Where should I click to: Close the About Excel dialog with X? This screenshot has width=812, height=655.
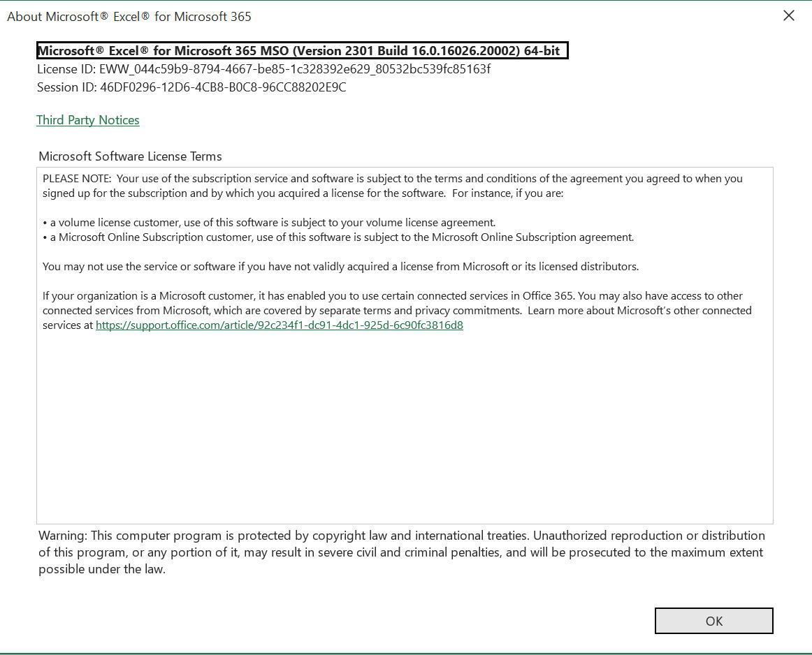pyautogui.click(x=789, y=15)
